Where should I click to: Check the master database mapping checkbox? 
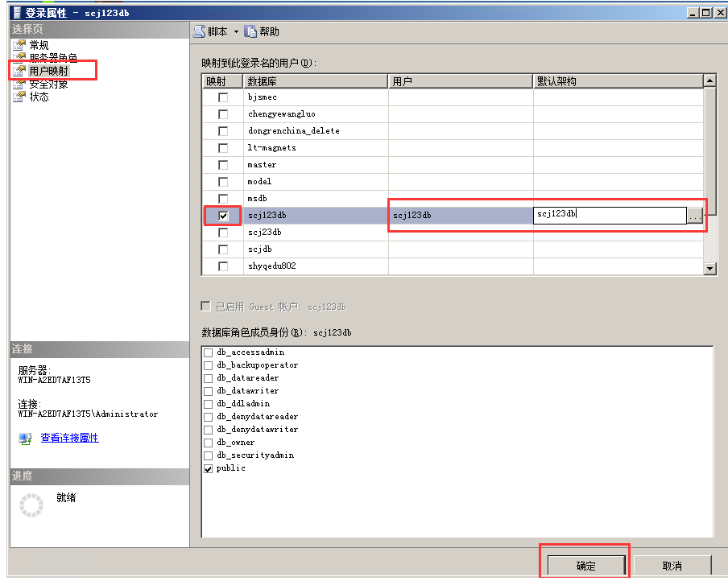coord(223,165)
